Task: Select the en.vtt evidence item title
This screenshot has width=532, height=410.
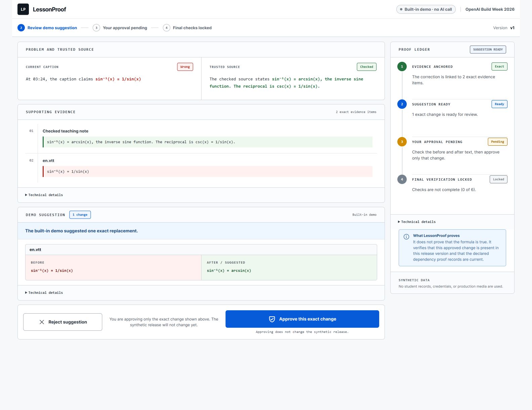Action: (x=48, y=161)
